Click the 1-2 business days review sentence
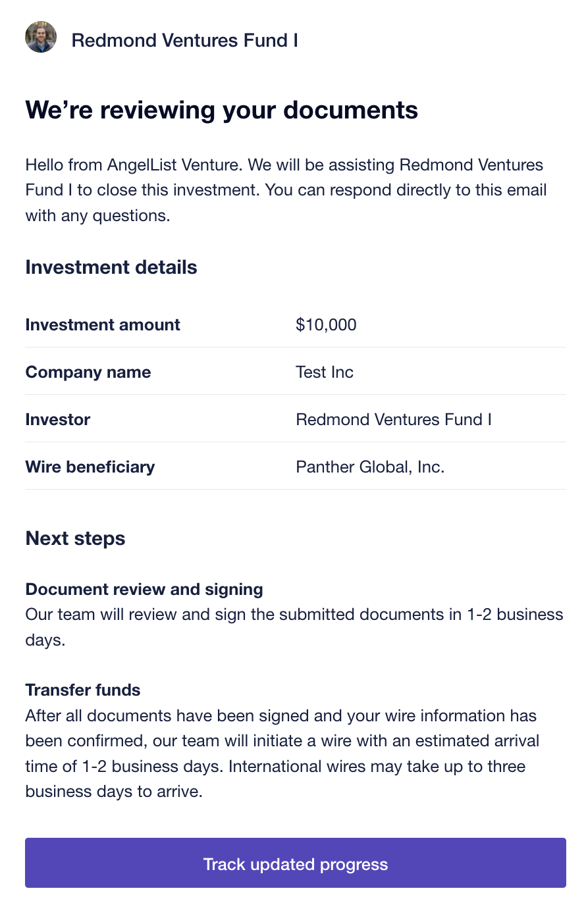The height and width of the screenshot is (924, 586). [x=294, y=627]
